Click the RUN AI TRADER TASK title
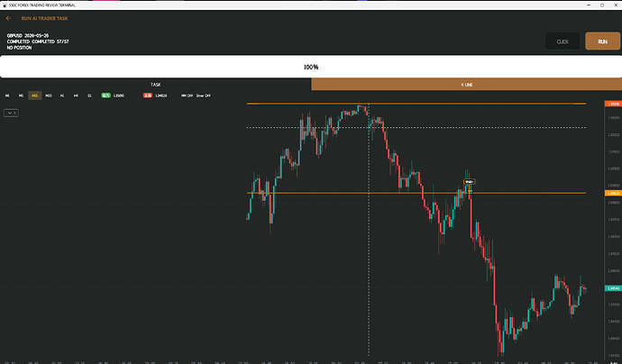 (44, 18)
